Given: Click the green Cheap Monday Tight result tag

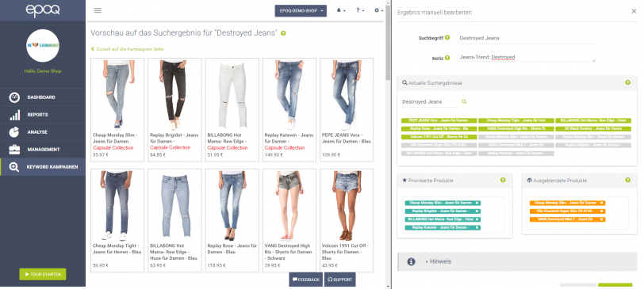Looking at the screenshot, I should point(516,120).
